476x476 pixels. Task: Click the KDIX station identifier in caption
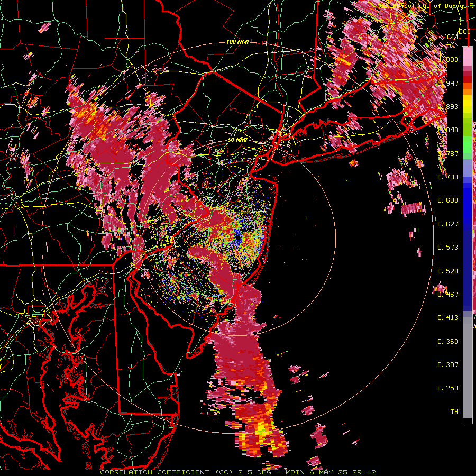[x=296, y=472]
